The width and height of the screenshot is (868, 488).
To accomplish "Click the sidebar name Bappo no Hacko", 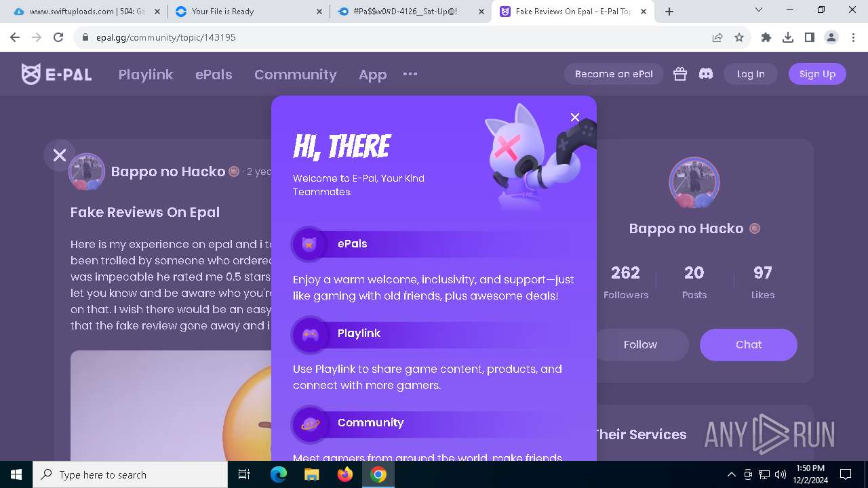I will (x=686, y=228).
